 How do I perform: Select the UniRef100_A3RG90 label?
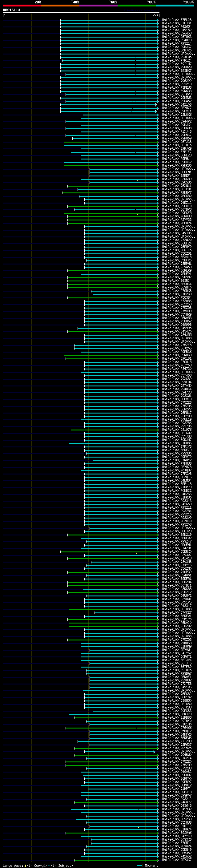tap(177, 128)
